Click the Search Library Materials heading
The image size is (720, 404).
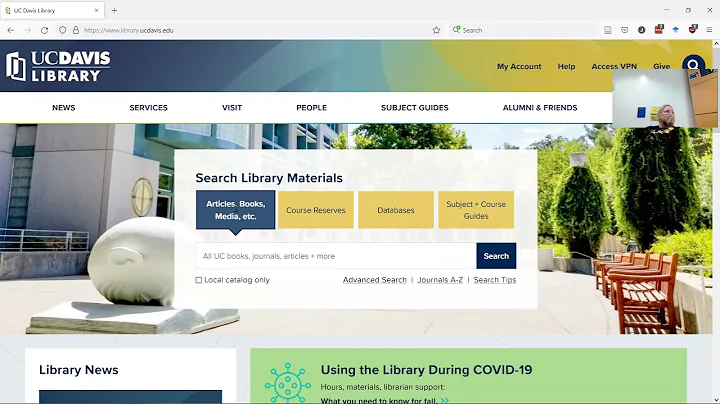(269, 178)
